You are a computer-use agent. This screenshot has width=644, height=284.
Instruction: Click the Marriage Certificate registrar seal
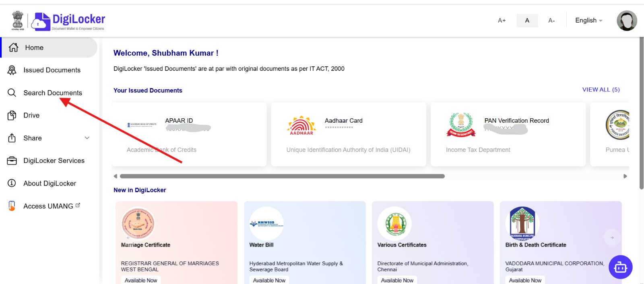(138, 223)
